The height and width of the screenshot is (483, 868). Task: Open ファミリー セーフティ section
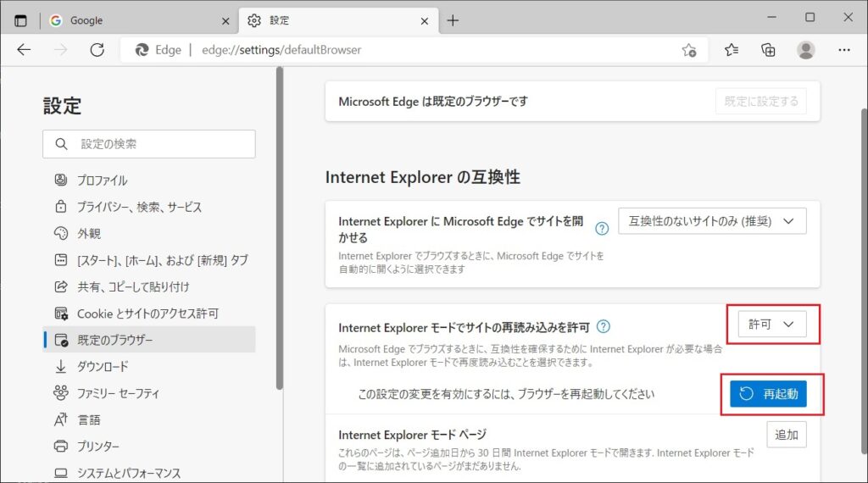pyautogui.click(x=149, y=393)
